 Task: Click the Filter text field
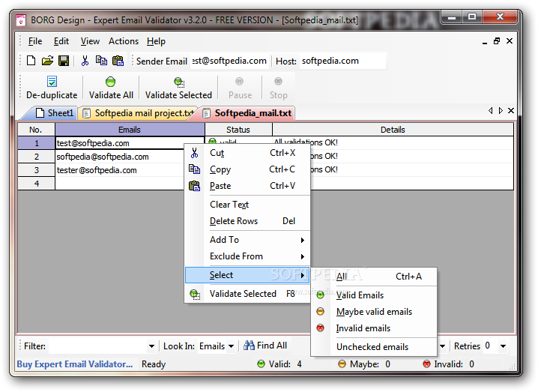point(98,346)
